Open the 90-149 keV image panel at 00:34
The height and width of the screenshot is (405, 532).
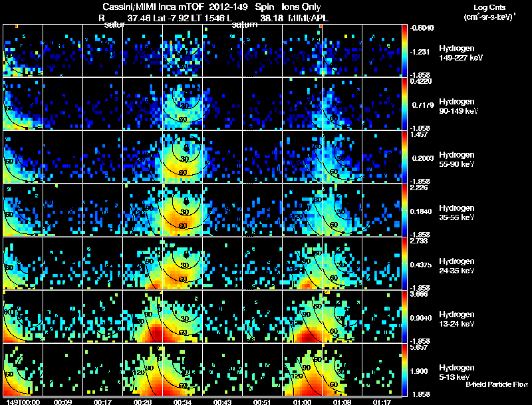(182, 104)
